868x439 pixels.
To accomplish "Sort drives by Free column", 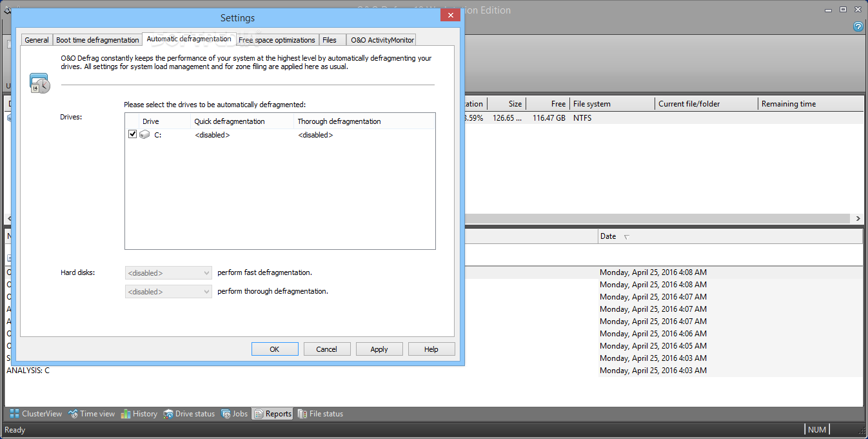I will point(548,104).
